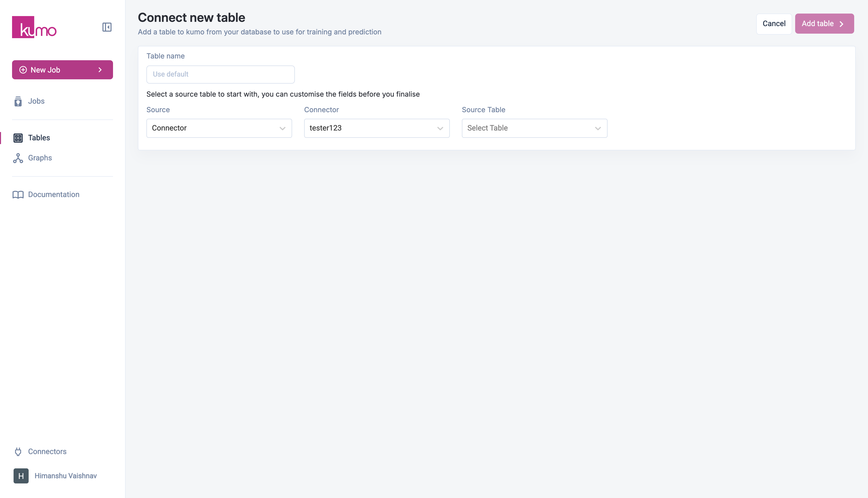Viewport: 868px width, 498px height.
Task: Click the plus icon in New Job
Action: [x=23, y=70]
